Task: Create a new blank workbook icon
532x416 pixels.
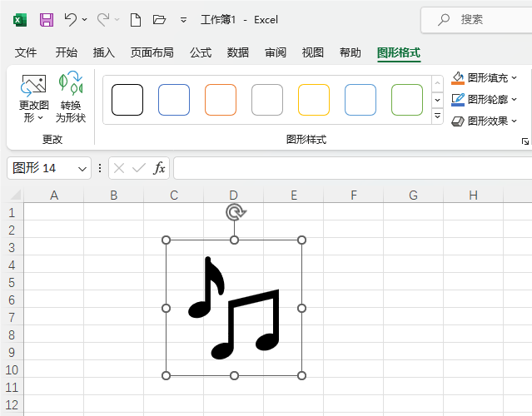Action: [136, 20]
